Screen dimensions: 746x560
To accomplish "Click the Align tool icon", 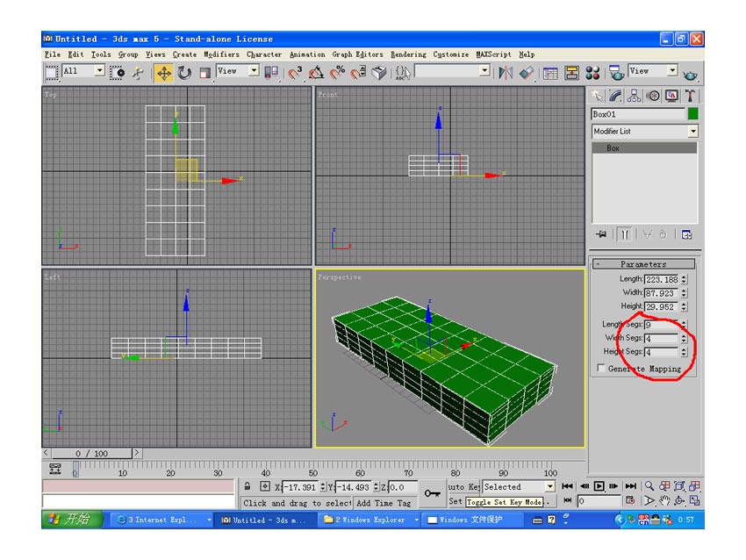I will (527, 73).
